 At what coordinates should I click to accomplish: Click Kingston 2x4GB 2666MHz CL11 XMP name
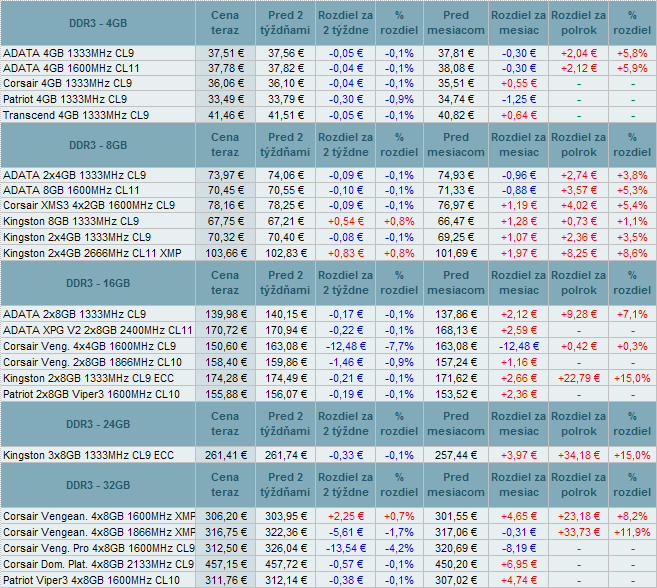[92, 253]
